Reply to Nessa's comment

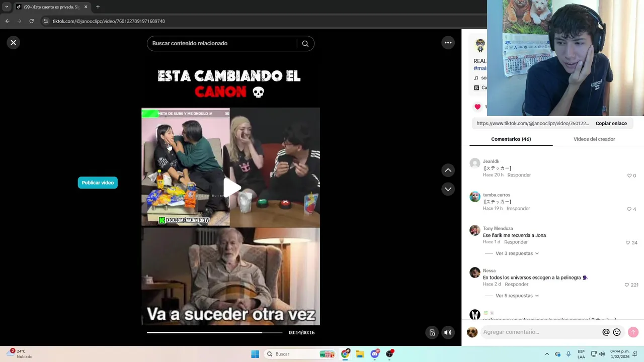point(516,285)
